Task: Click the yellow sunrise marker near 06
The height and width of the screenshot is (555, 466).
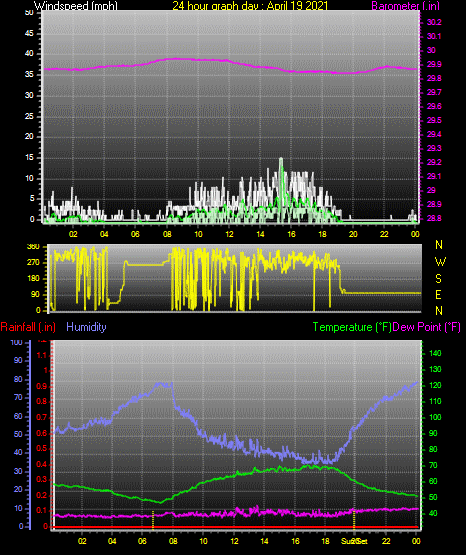Action: (x=153, y=520)
